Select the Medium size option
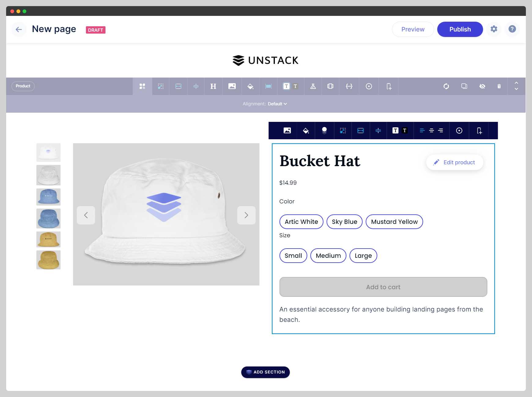The width and height of the screenshot is (532, 397). (x=328, y=256)
